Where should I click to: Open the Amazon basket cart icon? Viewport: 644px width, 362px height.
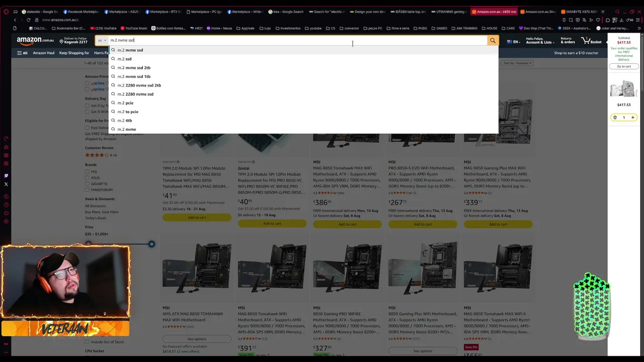click(x=591, y=40)
